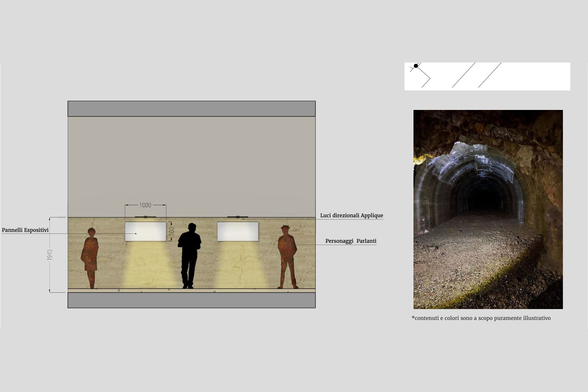
Task: Click the right applique light fixture
Action: (x=238, y=217)
